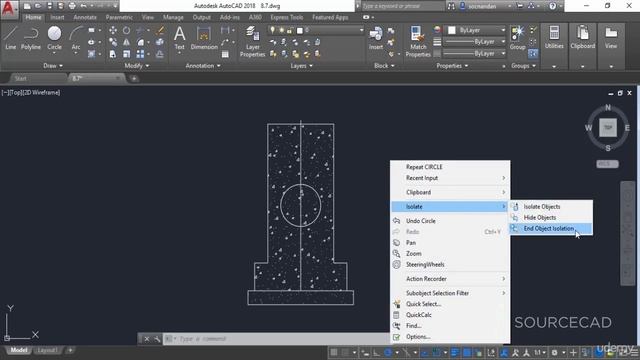Choose SteeringWheels from context menu

coord(450,264)
